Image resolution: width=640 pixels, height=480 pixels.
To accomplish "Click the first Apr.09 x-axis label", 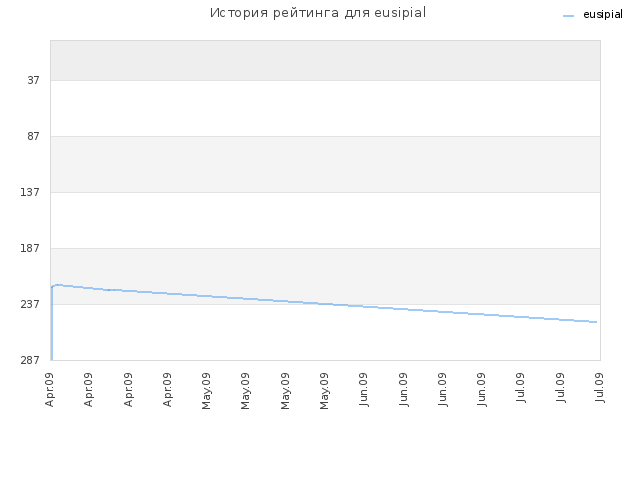I will coord(49,390).
